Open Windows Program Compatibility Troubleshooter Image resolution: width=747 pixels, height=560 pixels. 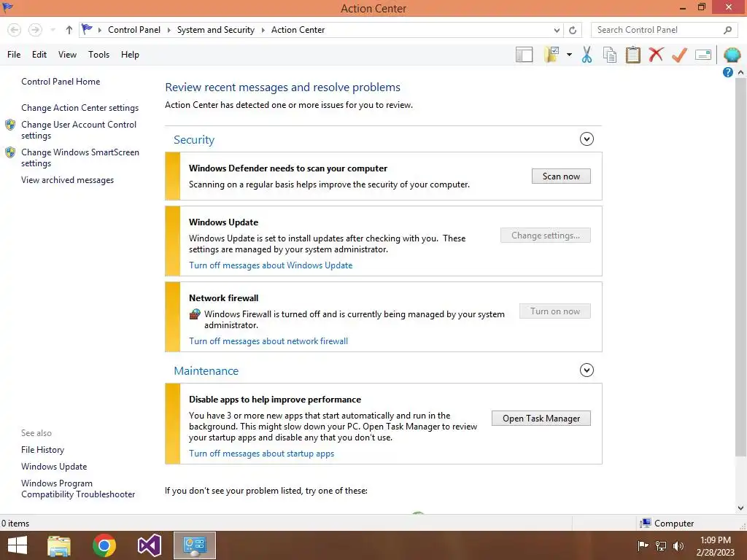[x=78, y=489]
